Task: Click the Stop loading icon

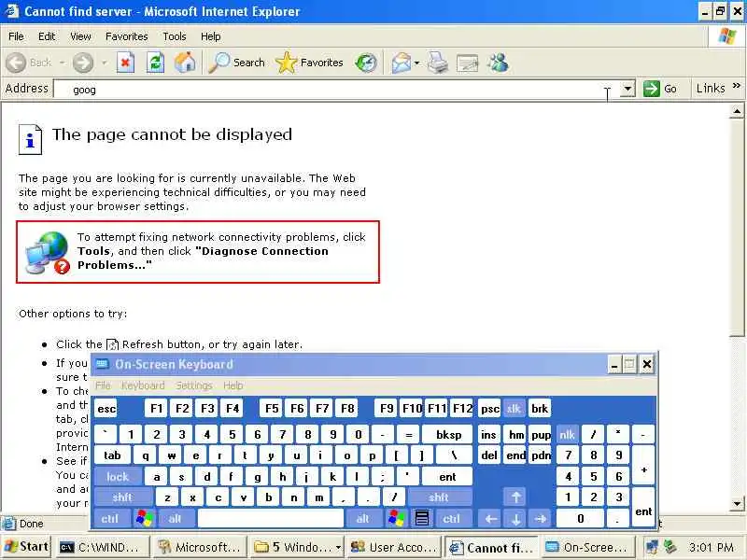Action: click(125, 63)
